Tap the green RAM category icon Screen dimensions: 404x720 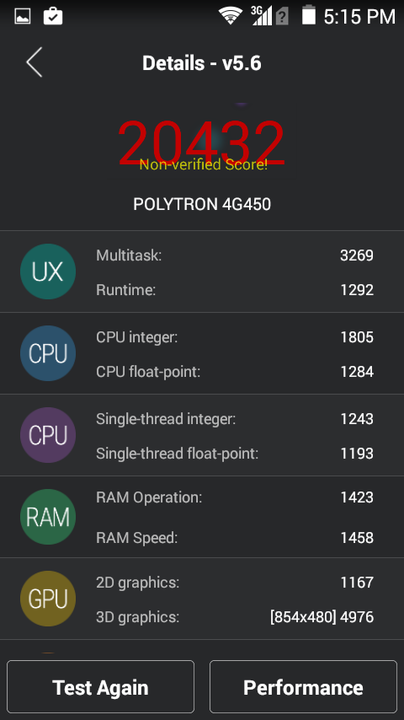point(48,517)
